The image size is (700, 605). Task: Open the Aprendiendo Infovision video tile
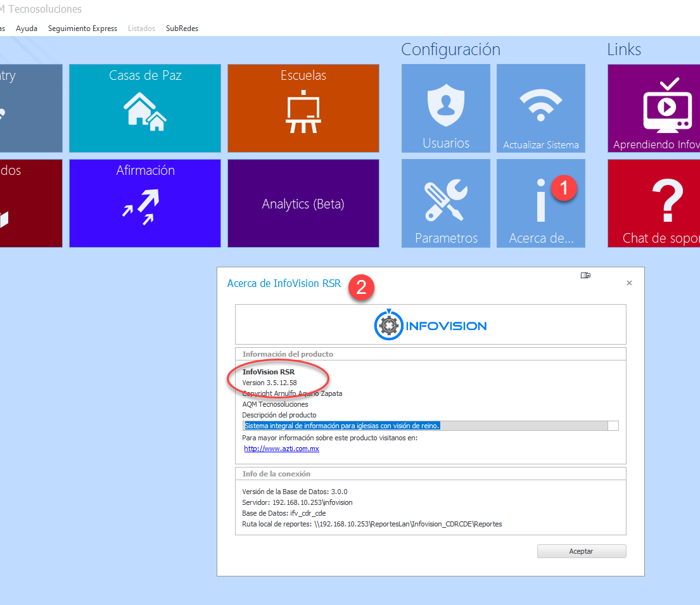[x=654, y=108]
